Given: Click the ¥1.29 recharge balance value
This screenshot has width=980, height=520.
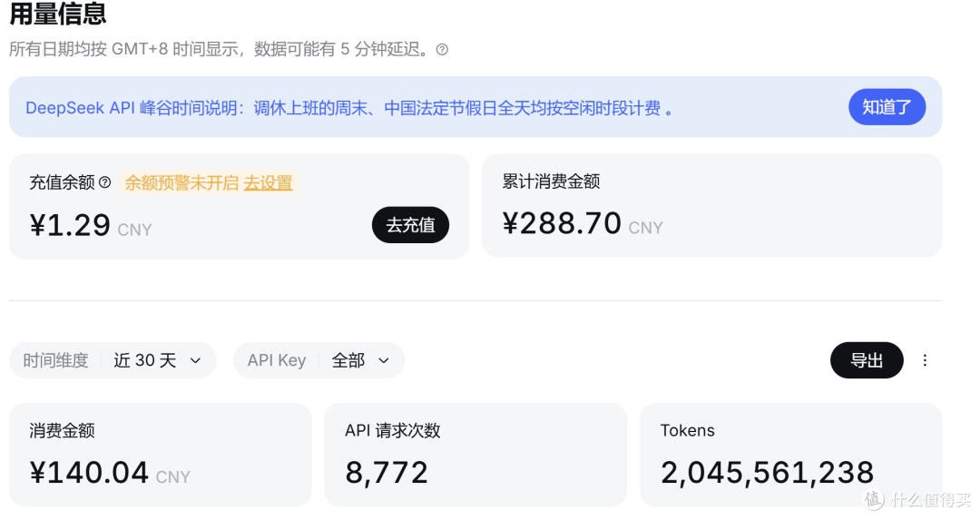Looking at the screenshot, I should click(70, 226).
